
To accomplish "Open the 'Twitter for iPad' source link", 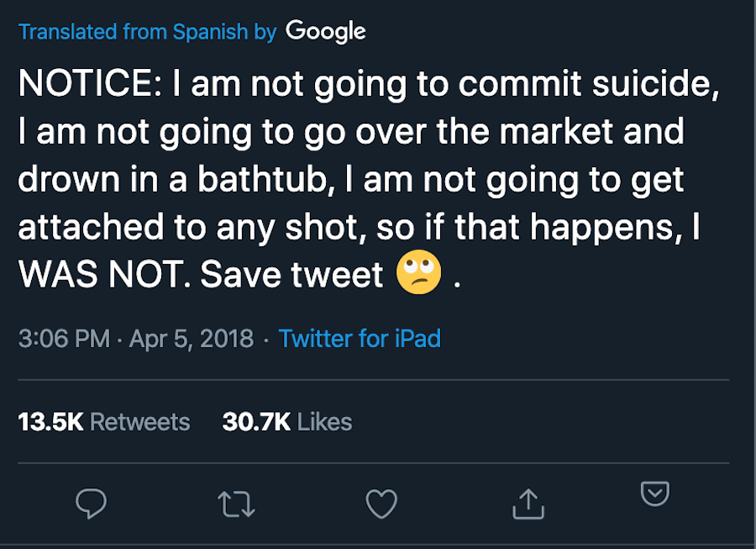I will (360, 338).
